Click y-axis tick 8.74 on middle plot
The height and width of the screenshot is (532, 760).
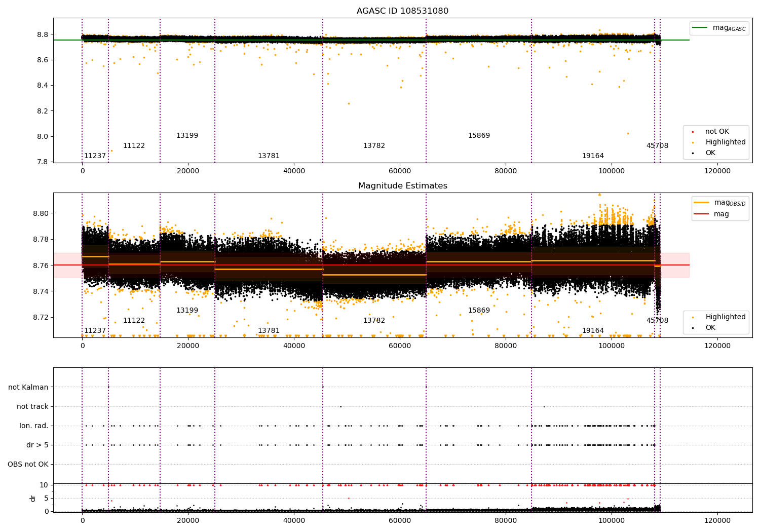click(41, 292)
